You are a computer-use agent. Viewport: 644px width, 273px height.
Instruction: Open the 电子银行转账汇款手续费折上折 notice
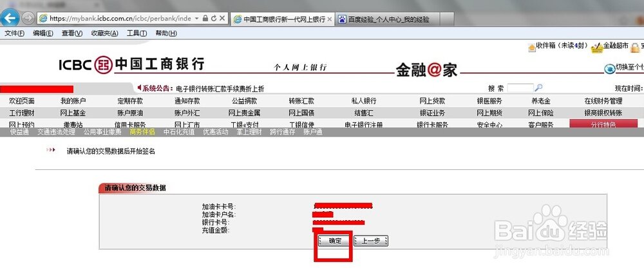coord(220,89)
